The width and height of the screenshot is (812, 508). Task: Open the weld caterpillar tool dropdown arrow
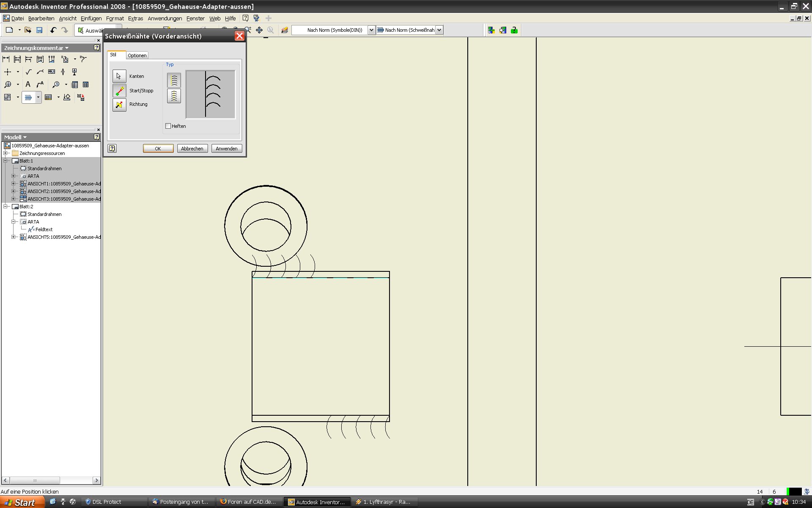[x=38, y=97]
